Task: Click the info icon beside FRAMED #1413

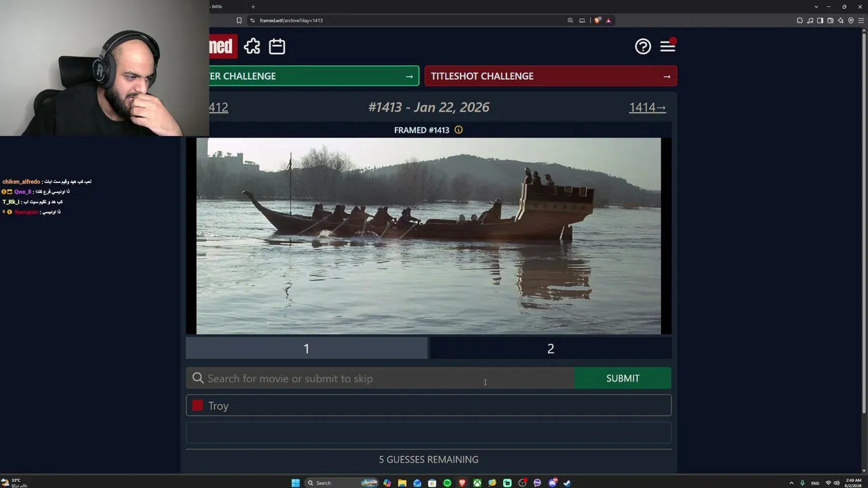Action: tap(458, 130)
